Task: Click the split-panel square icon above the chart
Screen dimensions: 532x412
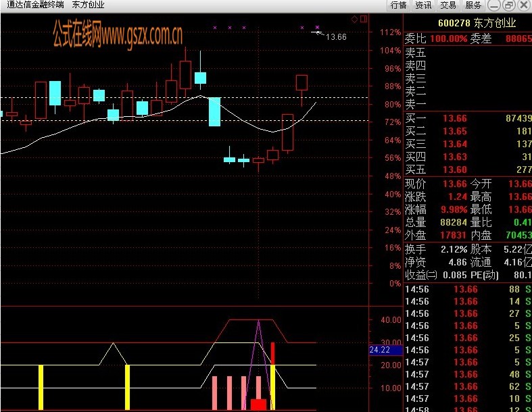Action: coord(364,19)
